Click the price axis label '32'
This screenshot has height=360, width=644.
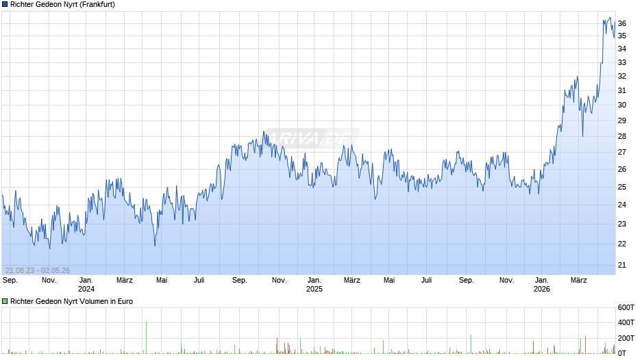point(622,76)
